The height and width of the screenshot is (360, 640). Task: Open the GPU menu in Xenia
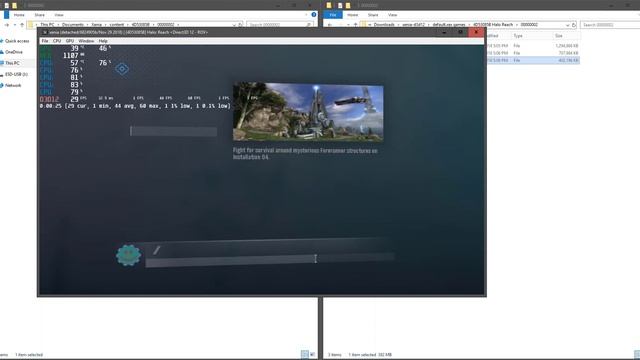click(70, 41)
